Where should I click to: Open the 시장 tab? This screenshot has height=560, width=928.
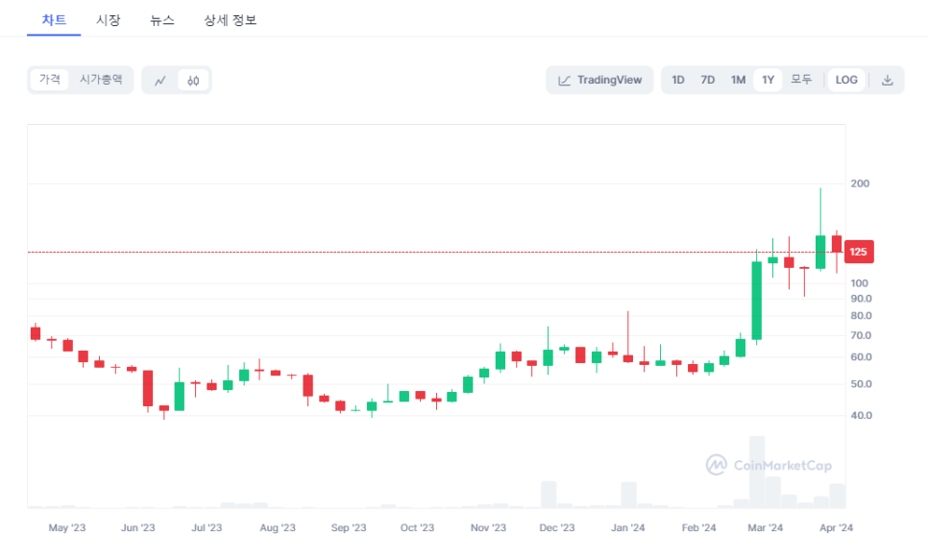pyautogui.click(x=109, y=20)
